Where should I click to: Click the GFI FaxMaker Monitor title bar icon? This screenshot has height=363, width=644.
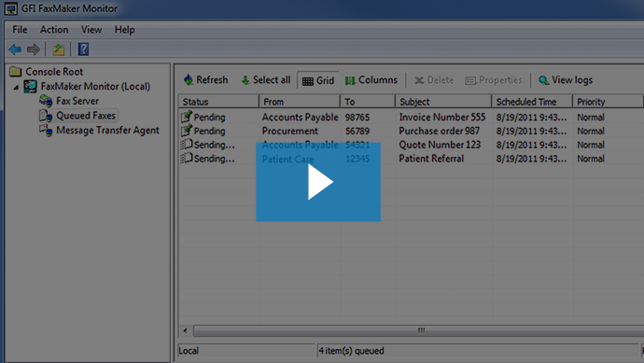coord(11,8)
